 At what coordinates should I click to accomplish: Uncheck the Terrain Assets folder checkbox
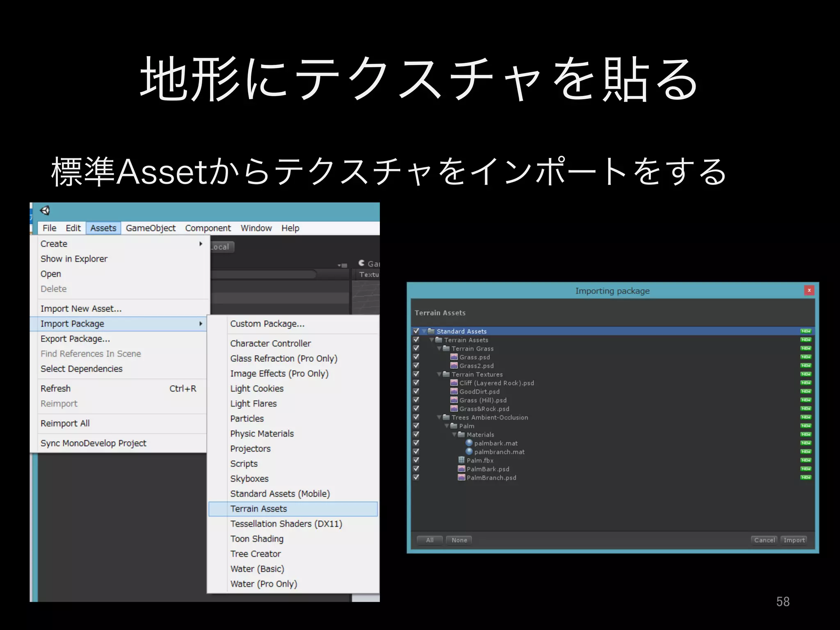(416, 340)
